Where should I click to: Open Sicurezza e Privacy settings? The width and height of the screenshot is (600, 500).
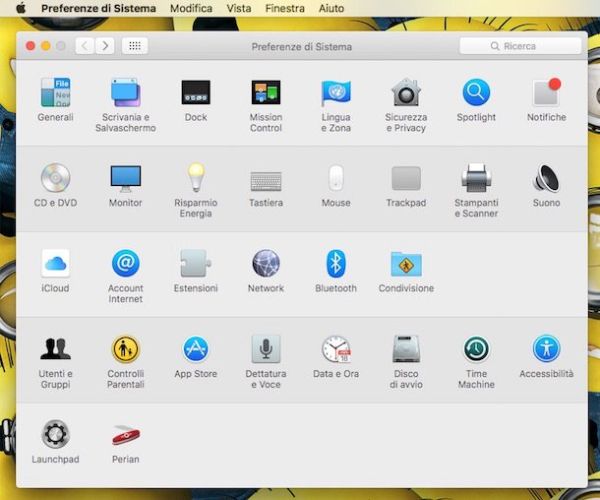406,93
